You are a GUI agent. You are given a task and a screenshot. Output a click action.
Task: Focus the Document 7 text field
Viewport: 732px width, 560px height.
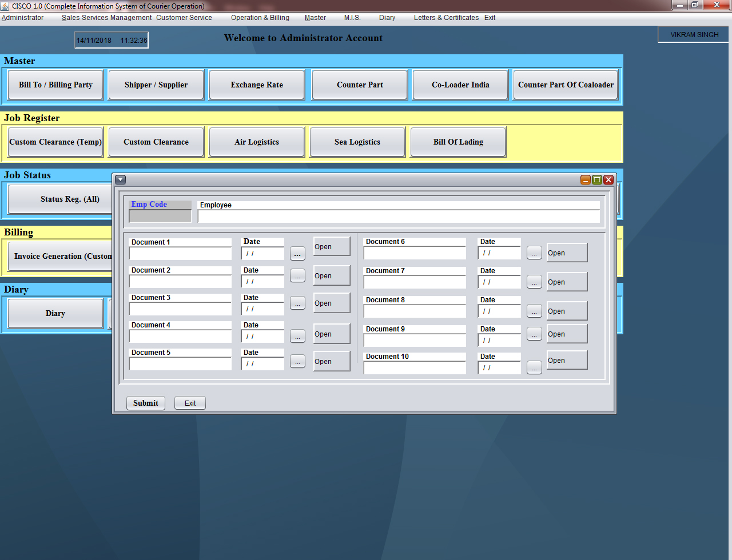tap(415, 282)
